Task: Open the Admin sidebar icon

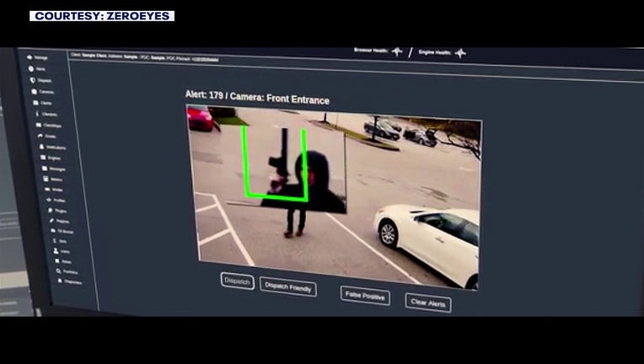Action: (x=57, y=261)
